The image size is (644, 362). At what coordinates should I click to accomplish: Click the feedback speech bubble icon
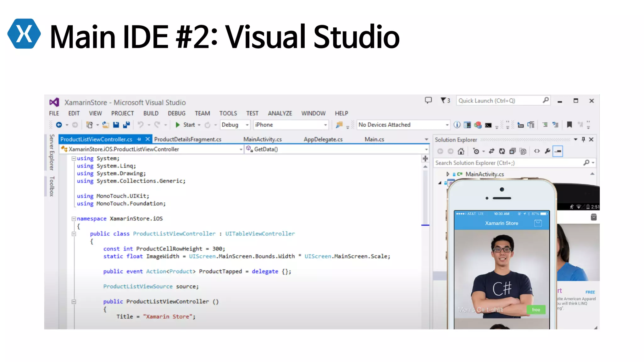428,101
